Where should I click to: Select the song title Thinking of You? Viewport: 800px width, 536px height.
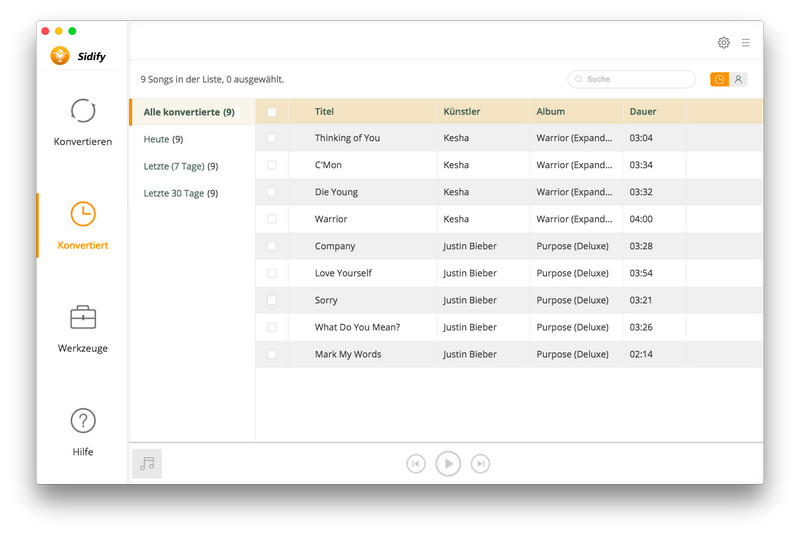(347, 138)
